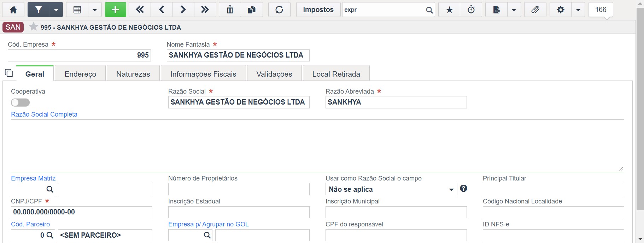Go to the home screen icon
The image size is (644, 243).
coord(13,10)
